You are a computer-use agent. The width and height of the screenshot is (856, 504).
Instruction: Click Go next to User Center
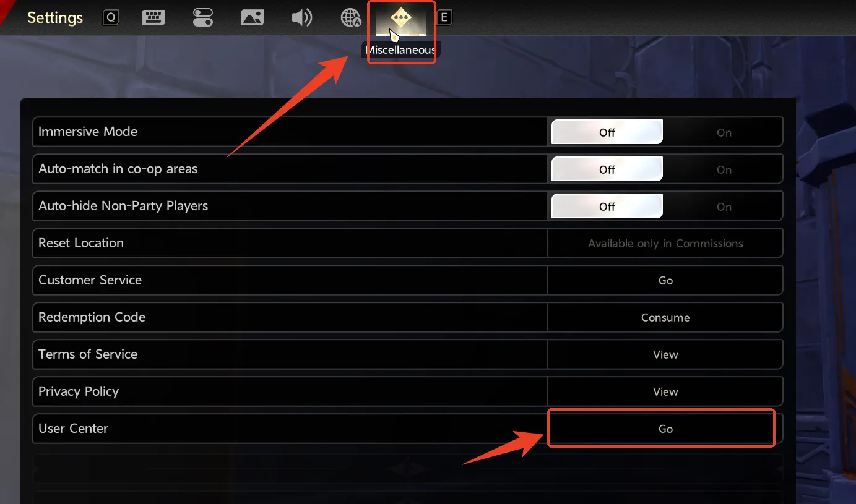pyautogui.click(x=665, y=429)
